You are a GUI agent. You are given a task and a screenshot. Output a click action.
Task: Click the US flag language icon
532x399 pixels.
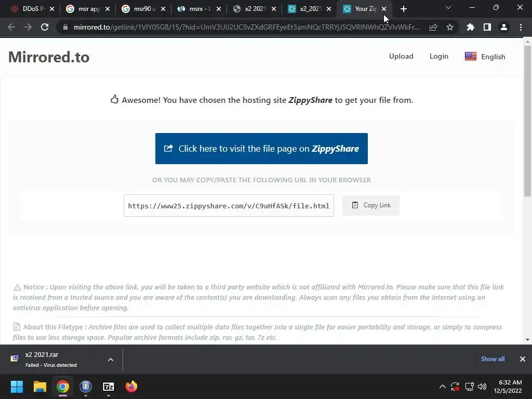[471, 56]
